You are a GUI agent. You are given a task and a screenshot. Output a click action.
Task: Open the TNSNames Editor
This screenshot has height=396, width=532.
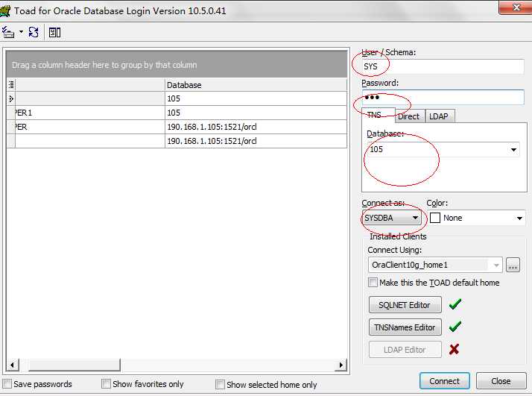405,327
